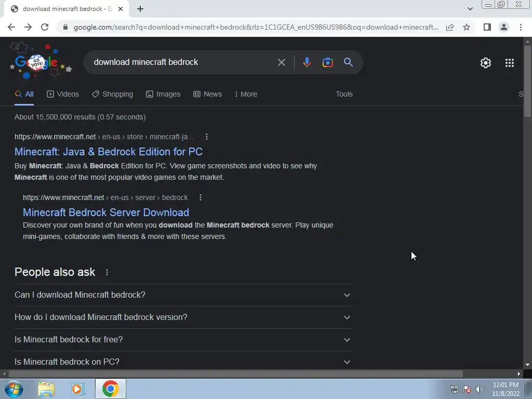Click the Google Go Vote doodle logo
This screenshot has width=532, height=399.
click(41, 62)
